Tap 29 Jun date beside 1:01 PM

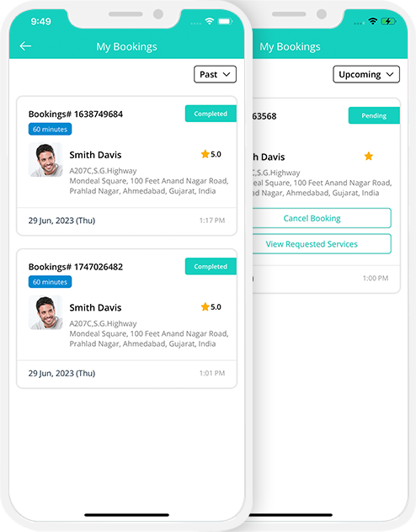tap(61, 373)
